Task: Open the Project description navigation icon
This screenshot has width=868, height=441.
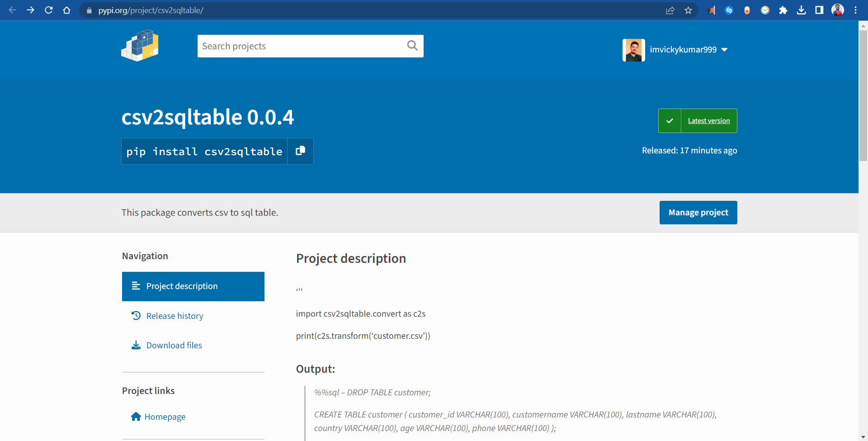Action: 136,286
